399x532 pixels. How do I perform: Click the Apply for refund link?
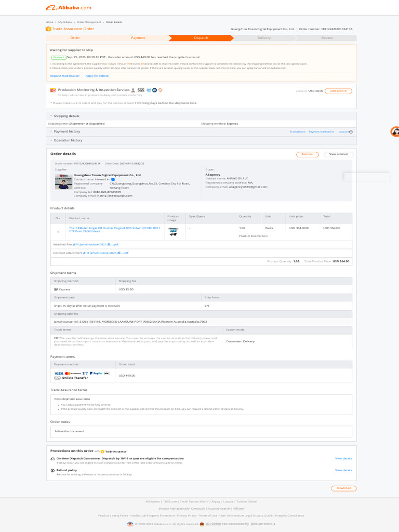click(x=97, y=76)
